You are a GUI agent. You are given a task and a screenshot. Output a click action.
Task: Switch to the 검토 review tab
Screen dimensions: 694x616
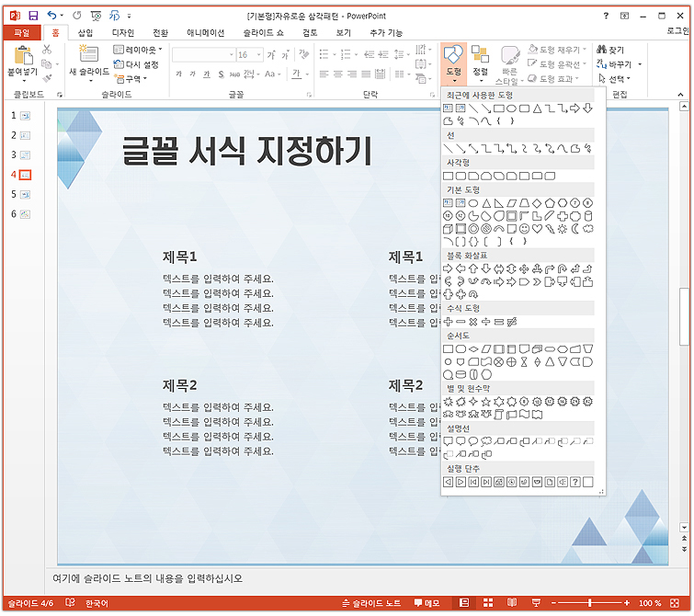point(310,33)
